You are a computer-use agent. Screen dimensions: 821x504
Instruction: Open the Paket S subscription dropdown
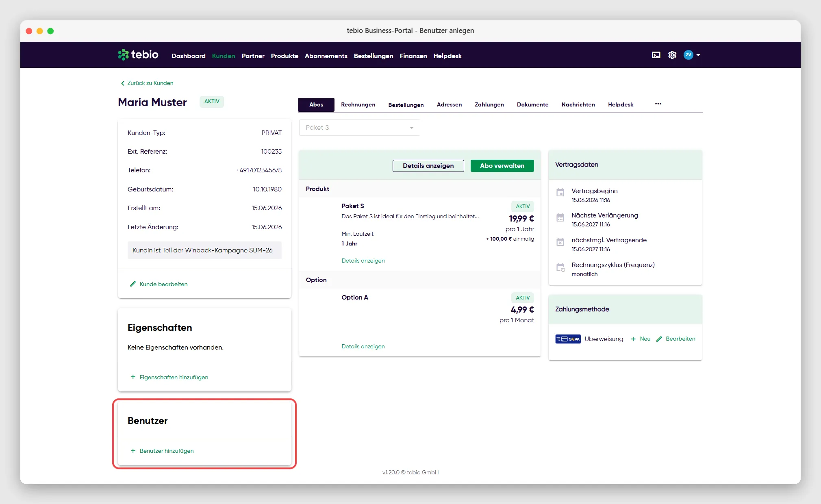[360, 128]
